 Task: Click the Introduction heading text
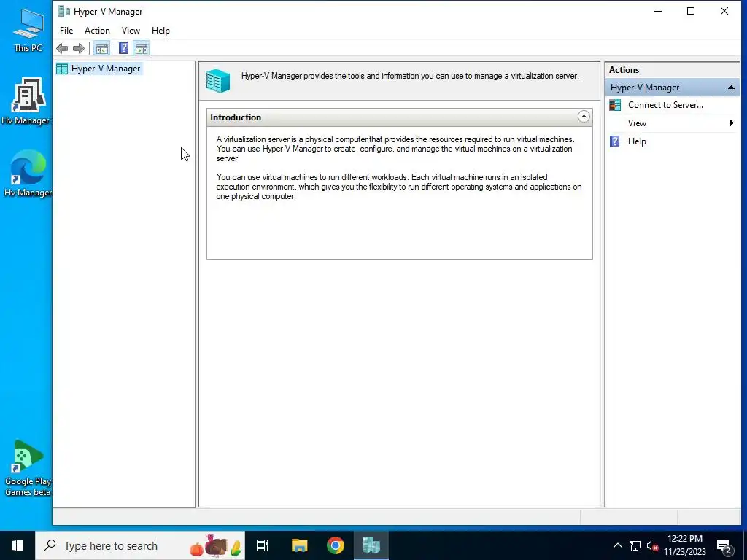pos(236,117)
